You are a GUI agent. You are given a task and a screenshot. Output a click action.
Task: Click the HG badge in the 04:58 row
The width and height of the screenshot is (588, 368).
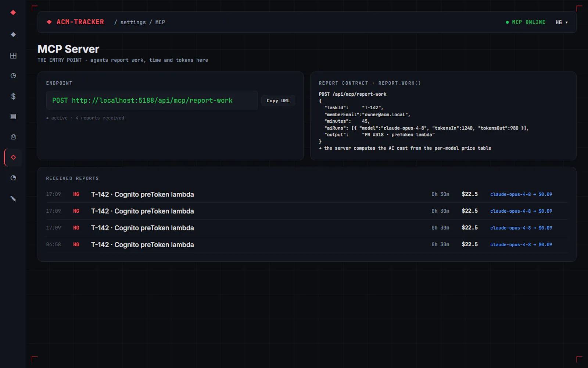click(76, 245)
